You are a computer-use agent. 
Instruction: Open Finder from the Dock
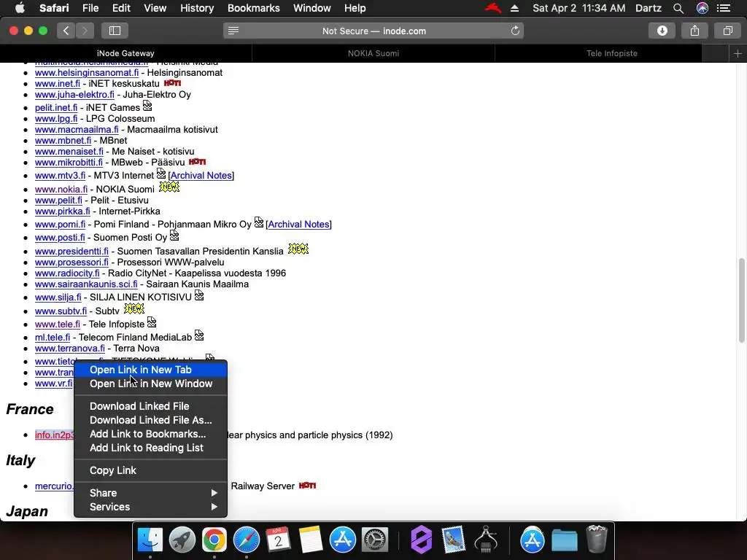point(150,540)
